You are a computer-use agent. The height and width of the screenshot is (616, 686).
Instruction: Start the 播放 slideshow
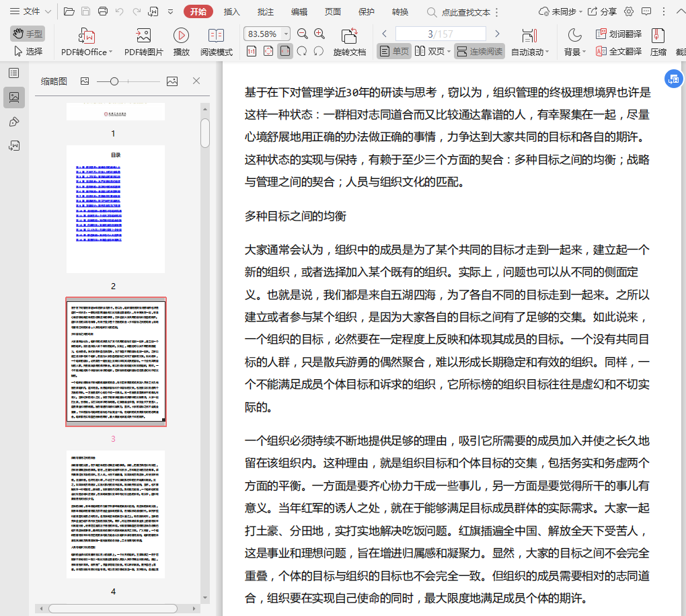181,36
